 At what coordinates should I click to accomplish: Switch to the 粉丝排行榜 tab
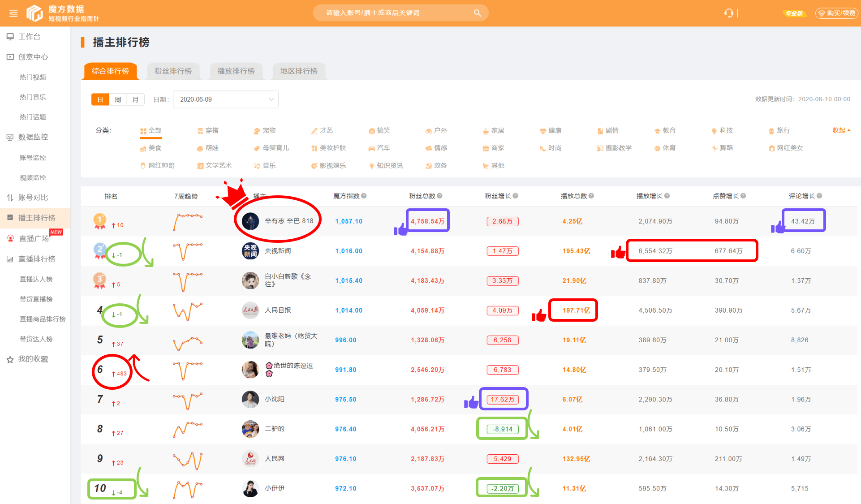tap(173, 71)
